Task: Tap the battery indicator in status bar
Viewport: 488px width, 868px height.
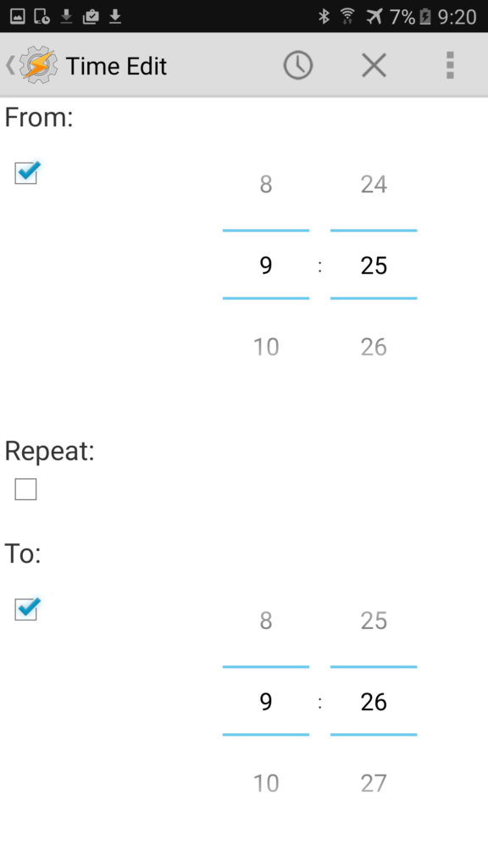Action: pos(425,17)
